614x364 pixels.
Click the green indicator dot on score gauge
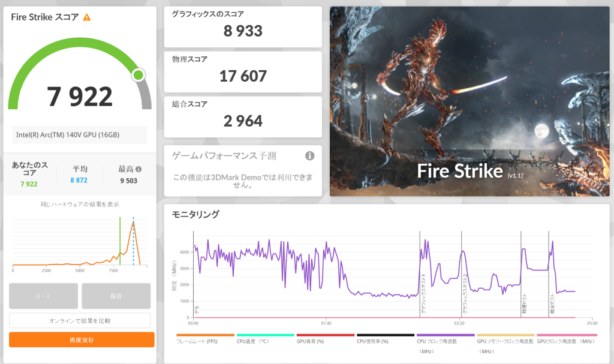point(139,75)
